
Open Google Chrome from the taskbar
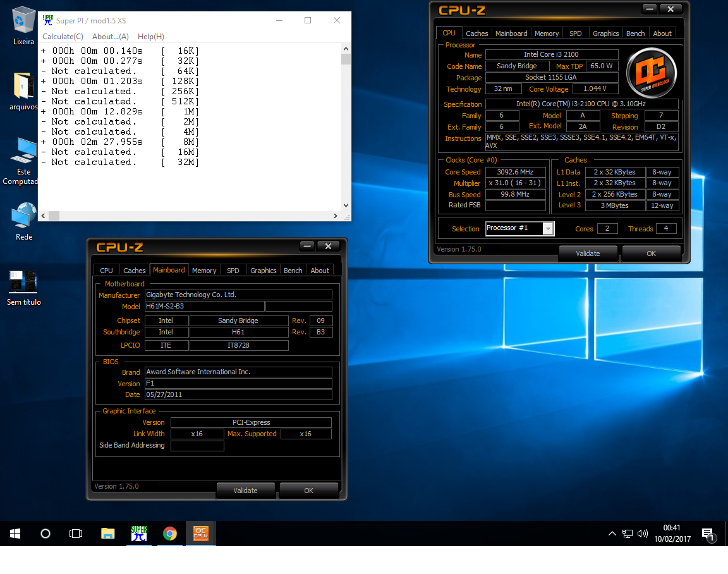170,534
